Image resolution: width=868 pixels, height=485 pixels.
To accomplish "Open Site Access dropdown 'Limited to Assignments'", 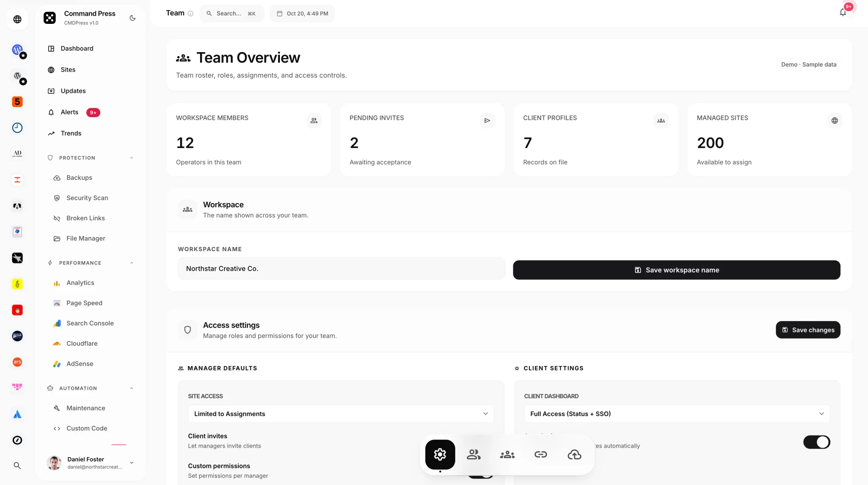I will 341,414.
